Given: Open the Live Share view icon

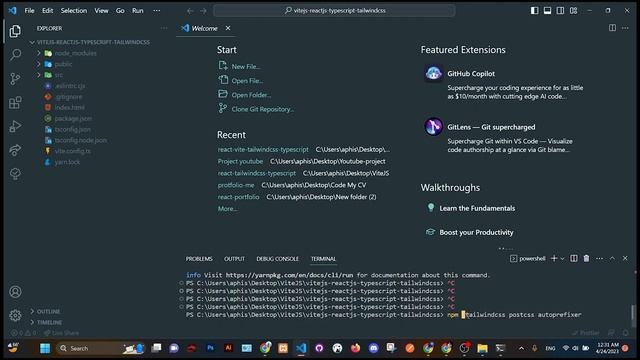Looking at the screenshot, I should (15, 150).
